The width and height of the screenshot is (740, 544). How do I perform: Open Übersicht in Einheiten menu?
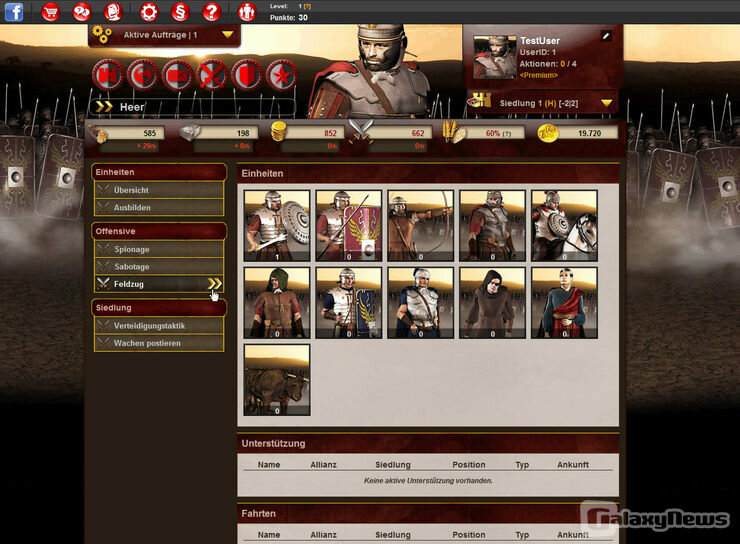[x=159, y=190]
